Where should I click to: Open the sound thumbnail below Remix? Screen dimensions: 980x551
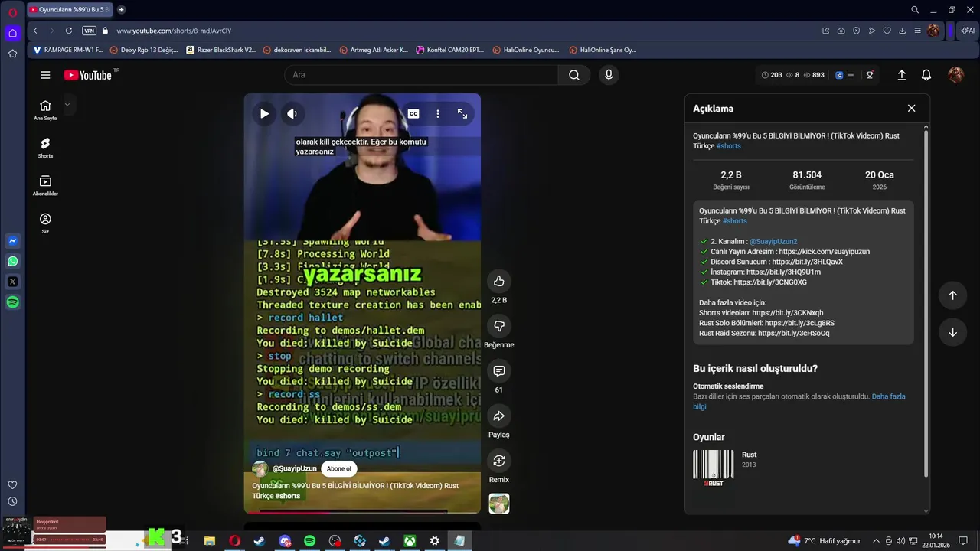(x=499, y=504)
